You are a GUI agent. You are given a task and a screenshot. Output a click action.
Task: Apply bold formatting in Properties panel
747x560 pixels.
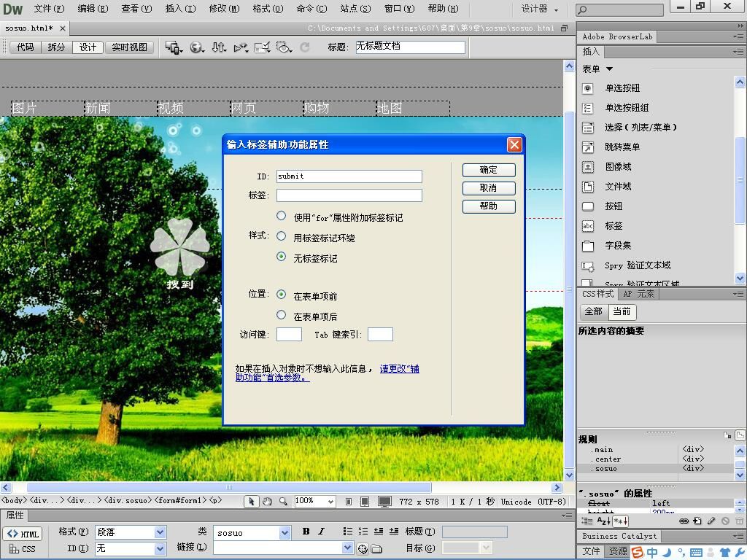point(306,532)
